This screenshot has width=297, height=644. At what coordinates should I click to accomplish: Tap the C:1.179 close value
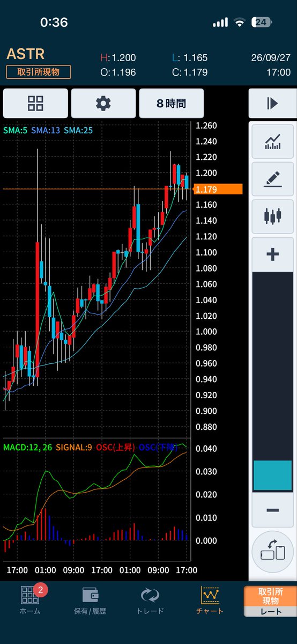point(190,72)
